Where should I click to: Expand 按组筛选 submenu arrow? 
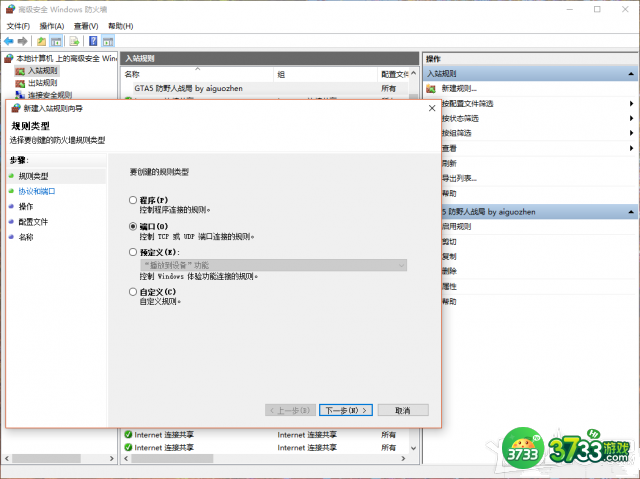[x=631, y=133]
